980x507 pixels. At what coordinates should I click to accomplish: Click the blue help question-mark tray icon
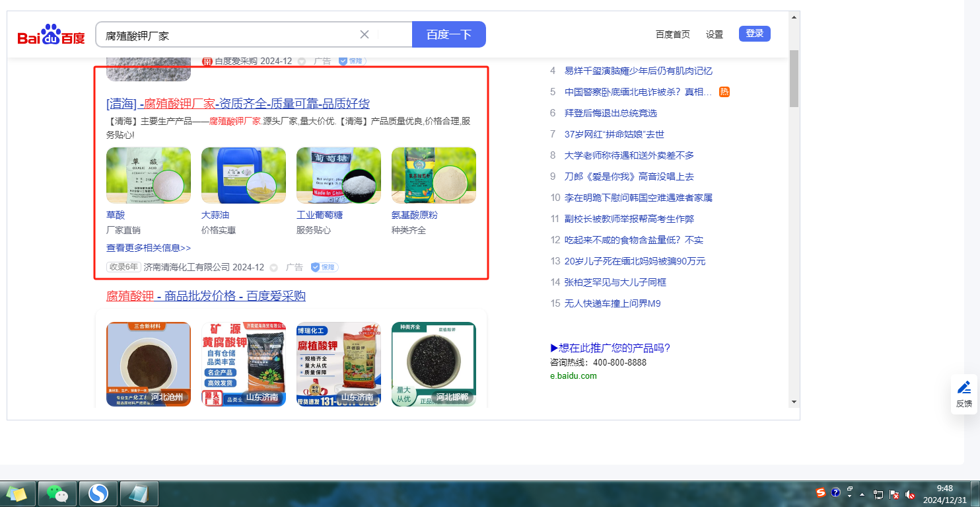(x=835, y=492)
